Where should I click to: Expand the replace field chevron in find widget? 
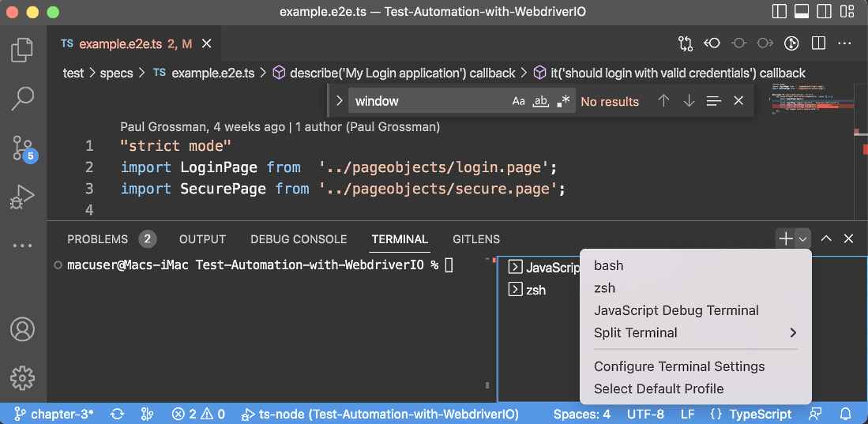click(x=340, y=101)
